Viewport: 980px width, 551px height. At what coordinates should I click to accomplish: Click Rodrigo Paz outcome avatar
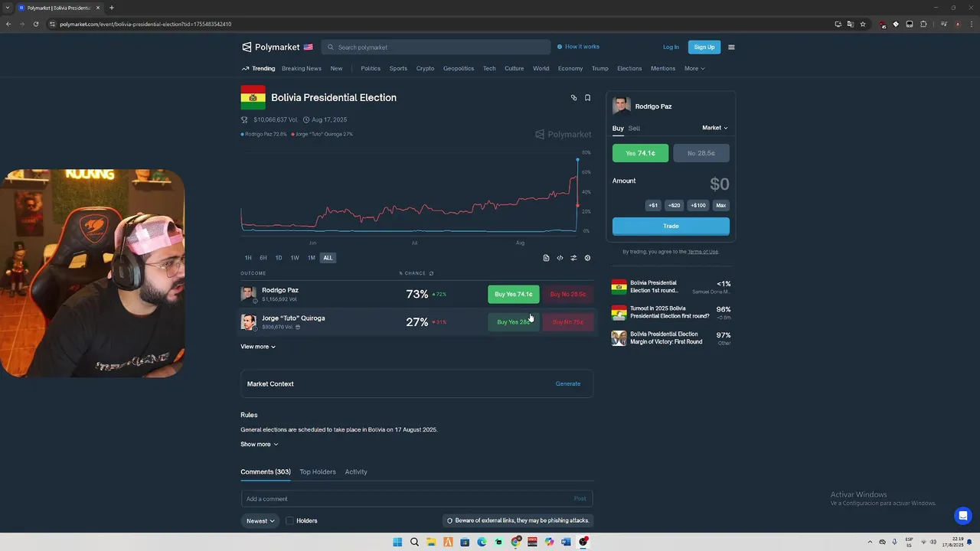tap(248, 294)
